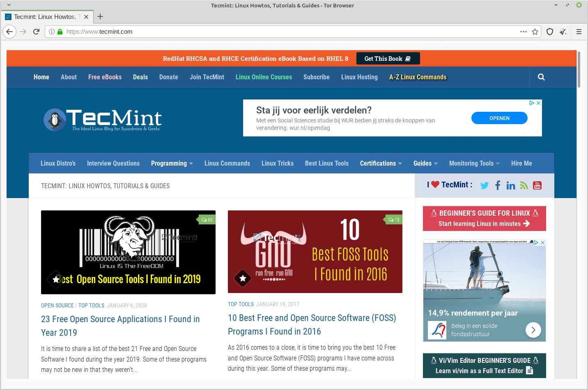Go to the Home menu item

(x=41, y=77)
